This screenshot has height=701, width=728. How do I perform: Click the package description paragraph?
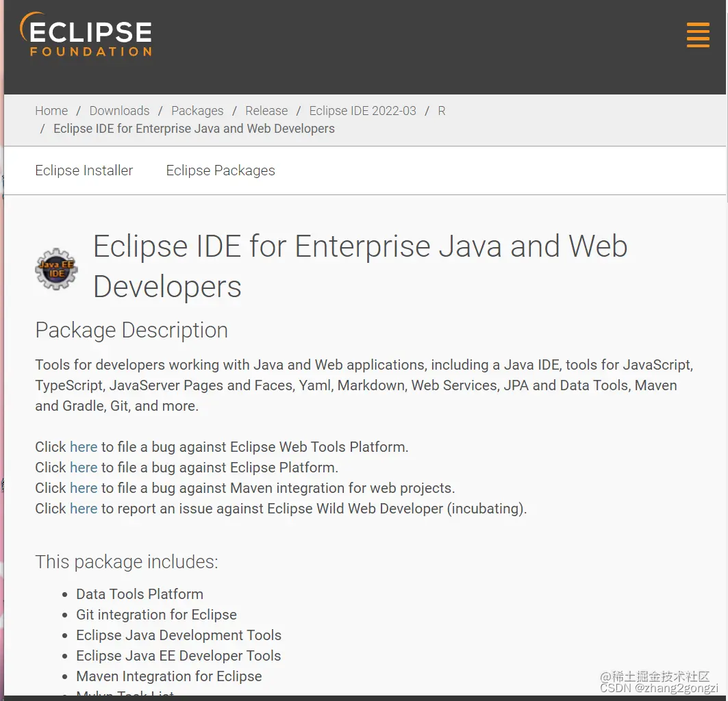(364, 385)
